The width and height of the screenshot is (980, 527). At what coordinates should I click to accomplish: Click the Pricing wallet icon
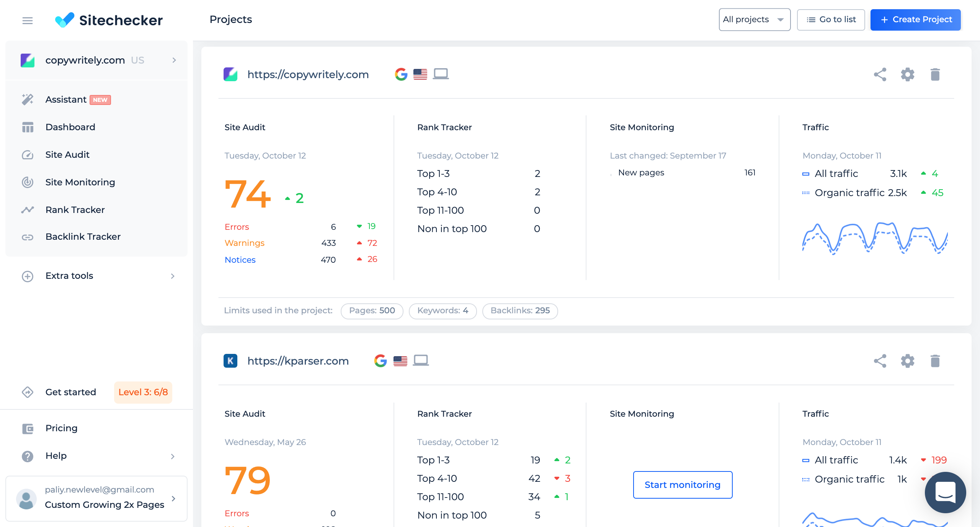coord(28,429)
